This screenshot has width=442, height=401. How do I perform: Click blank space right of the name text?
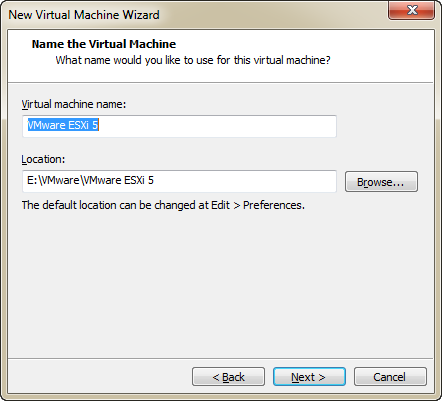[x=217, y=126]
